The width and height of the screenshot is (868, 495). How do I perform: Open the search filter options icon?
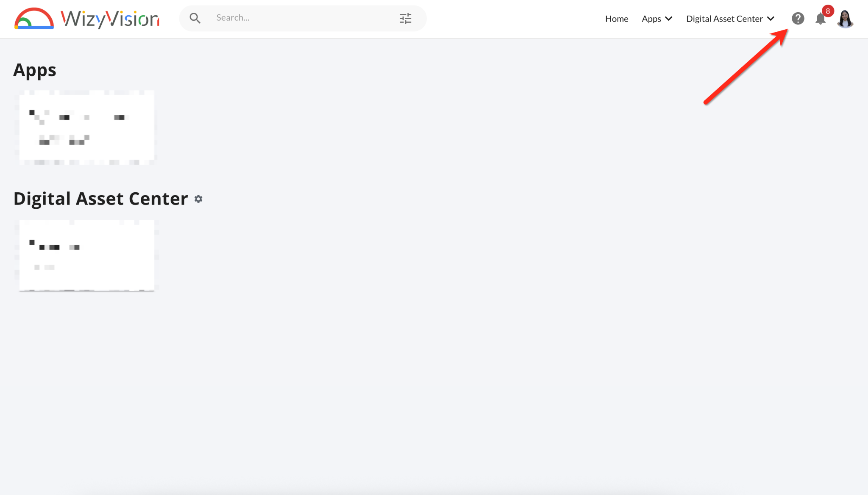click(x=406, y=18)
